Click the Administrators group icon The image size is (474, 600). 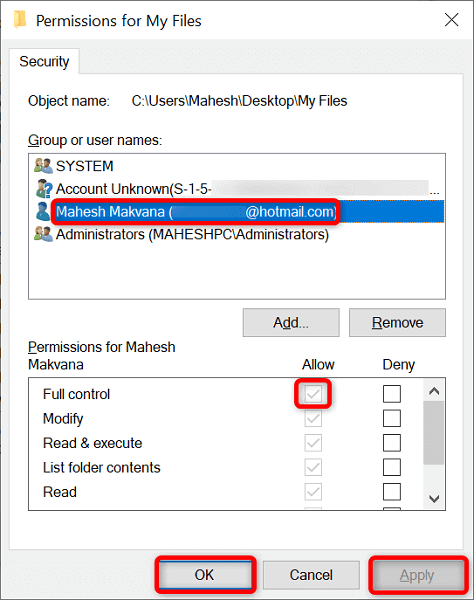pyautogui.click(x=43, y=234)
